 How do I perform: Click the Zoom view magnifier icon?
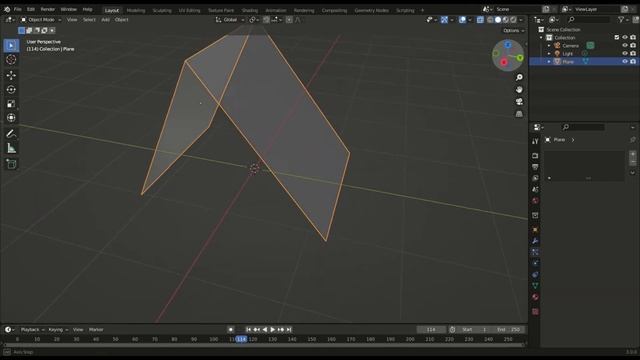519,77
